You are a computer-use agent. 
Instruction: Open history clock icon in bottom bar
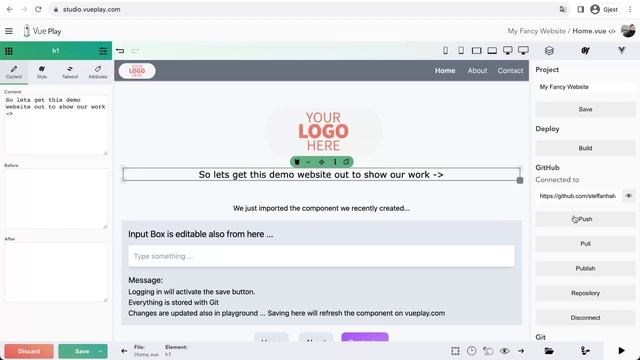[471, 351]
